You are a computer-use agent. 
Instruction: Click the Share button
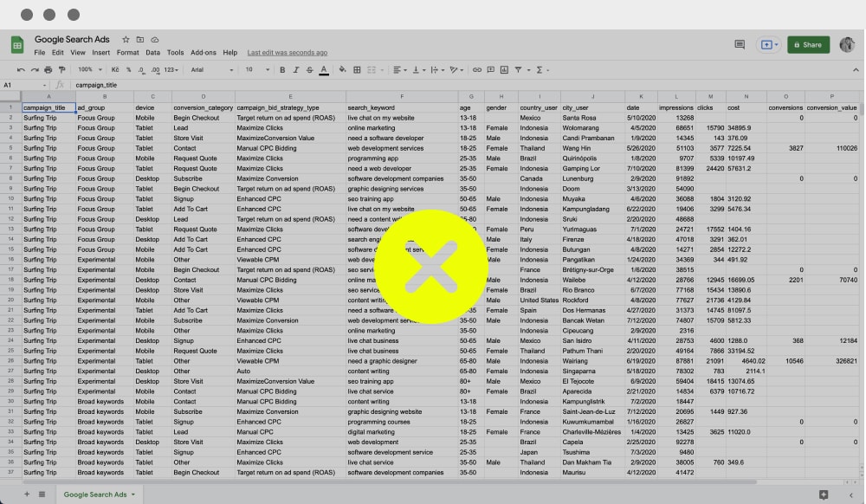click(808, 45)
